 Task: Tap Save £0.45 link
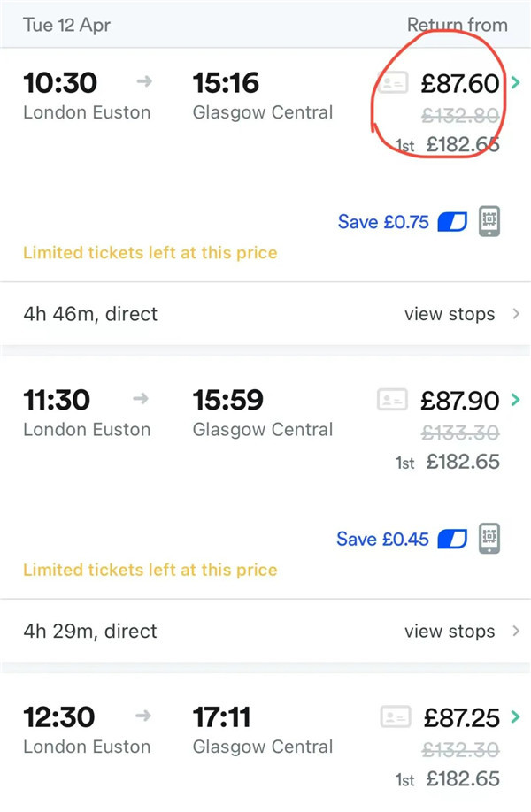382,539
